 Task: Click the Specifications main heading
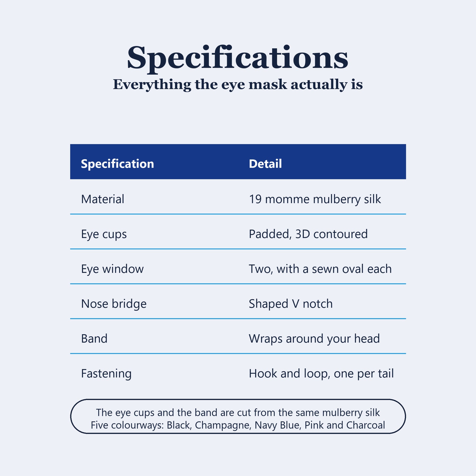238,58
